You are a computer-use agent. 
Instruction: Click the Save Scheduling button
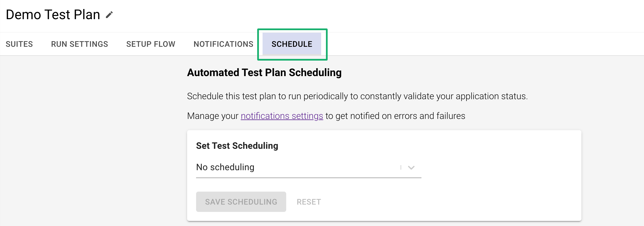[241, 202]
